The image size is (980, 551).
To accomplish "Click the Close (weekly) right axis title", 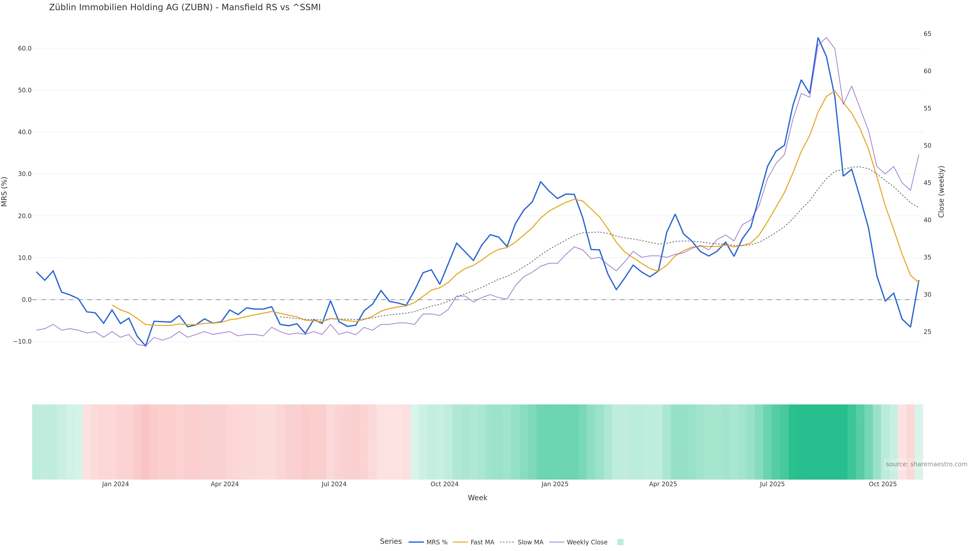I will (941, 191).
